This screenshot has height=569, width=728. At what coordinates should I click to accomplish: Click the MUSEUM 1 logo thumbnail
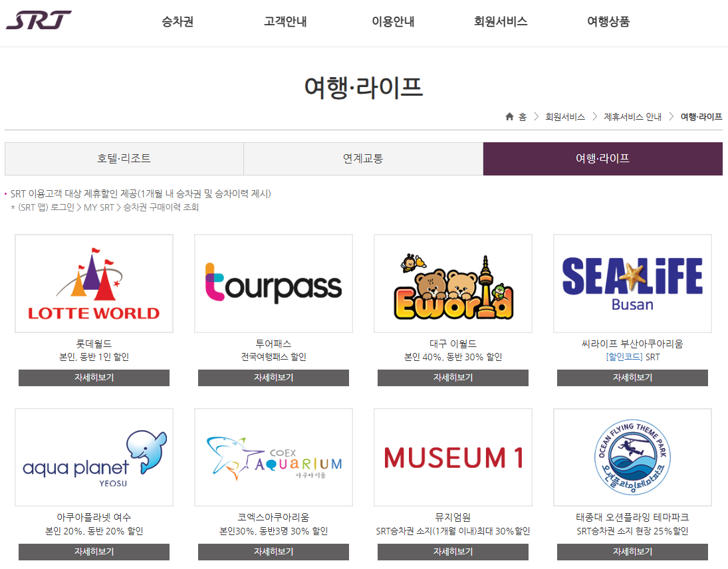453,457
